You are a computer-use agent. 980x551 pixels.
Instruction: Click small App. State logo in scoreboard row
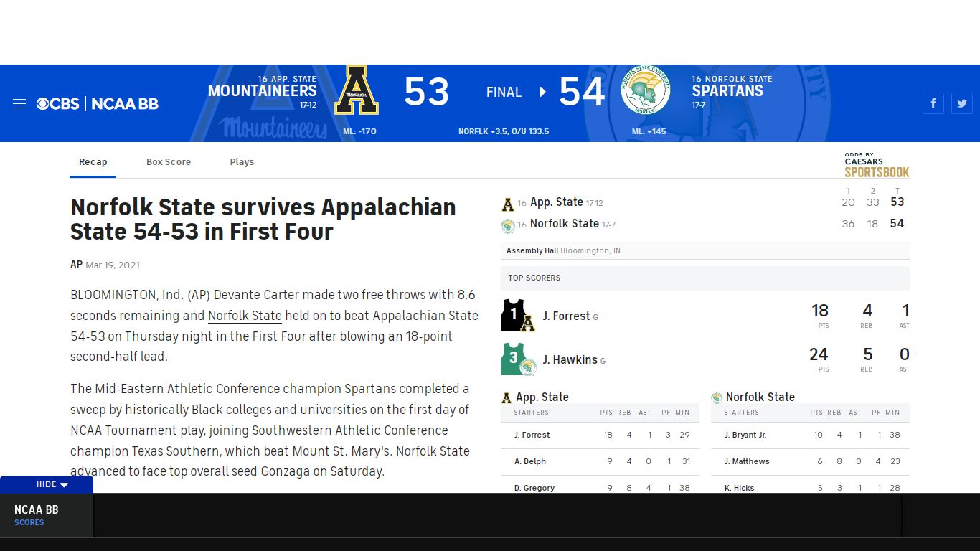tap(507, 204)
